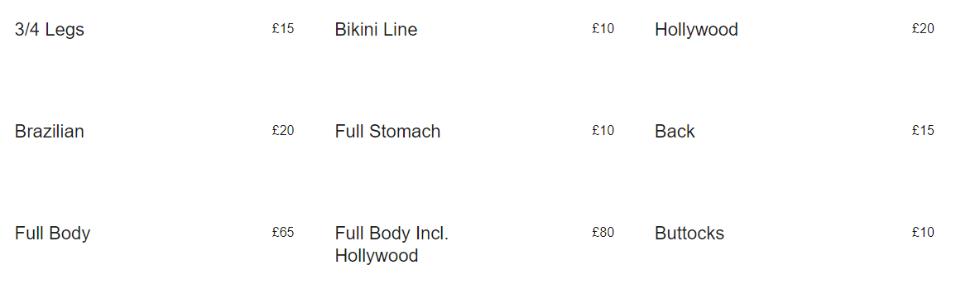The height and width of the screenshot is (299, 980).
Task: Click the £15 price for 3/4 Legs
Action: [x=283, y=28]
